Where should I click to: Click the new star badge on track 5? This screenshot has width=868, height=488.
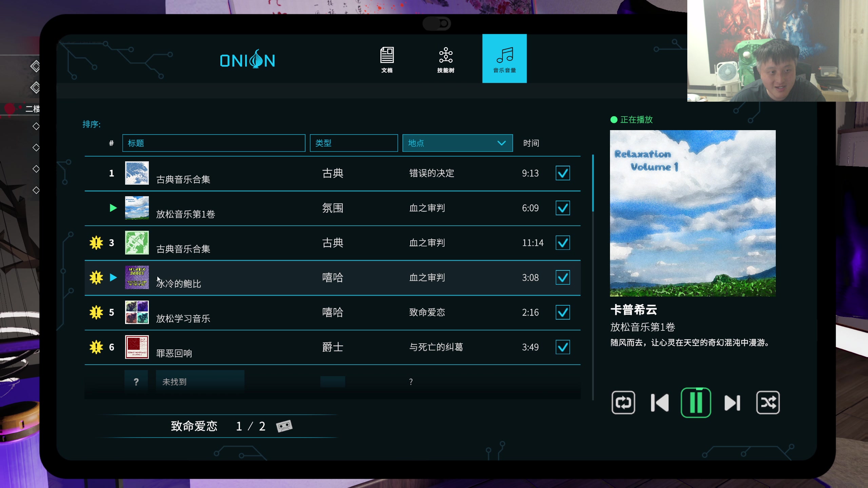point(96,312)
